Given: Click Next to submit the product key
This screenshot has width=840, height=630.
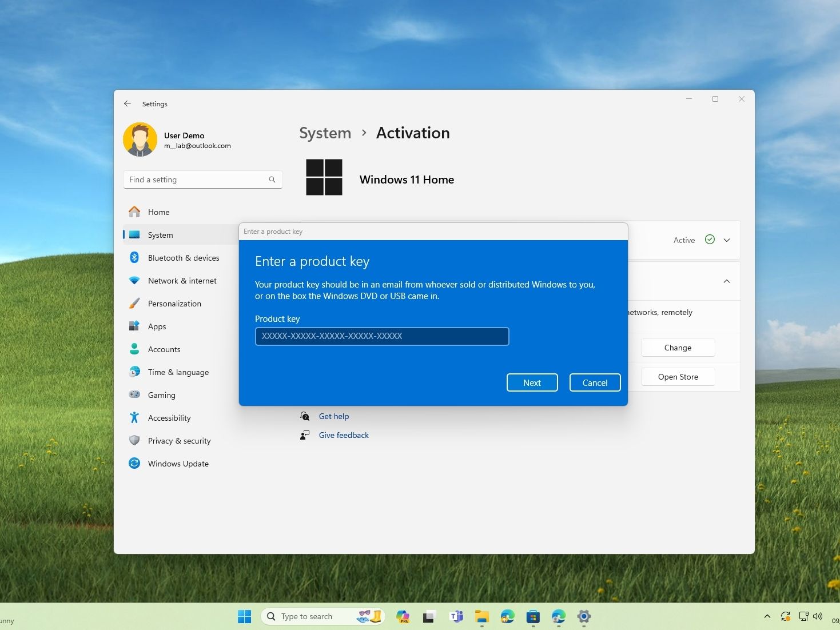Looking at the screenshot, I should 531,382.
